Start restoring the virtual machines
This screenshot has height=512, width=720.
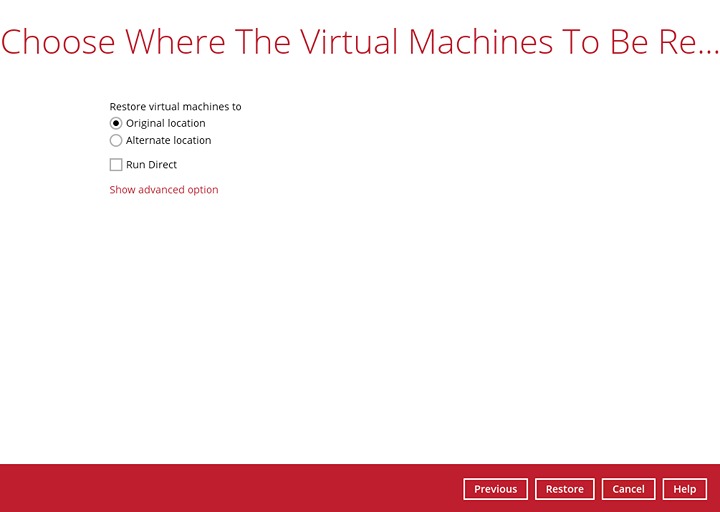pos(564,489)
